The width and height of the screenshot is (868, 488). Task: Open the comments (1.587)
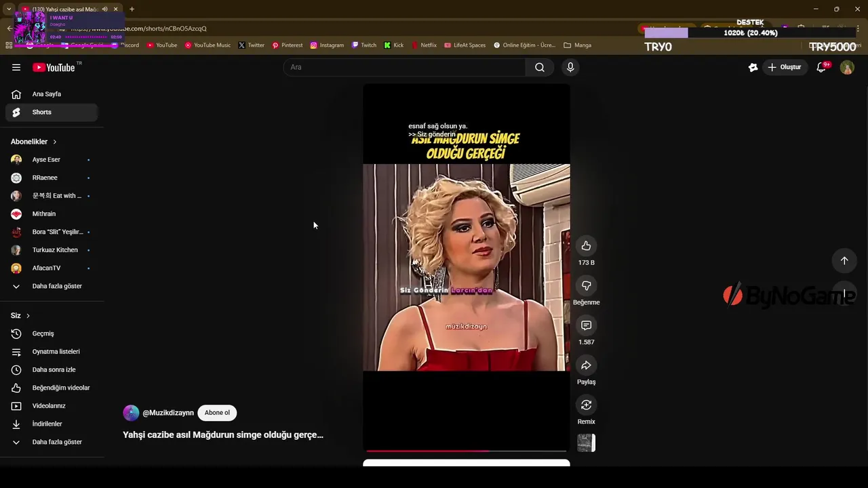[587, 326]
